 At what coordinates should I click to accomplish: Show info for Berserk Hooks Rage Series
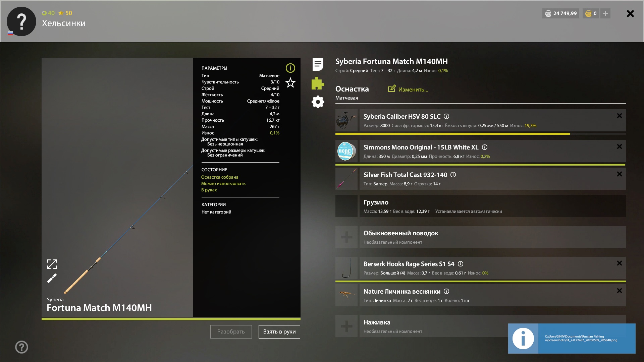click(x=461, y=264)
